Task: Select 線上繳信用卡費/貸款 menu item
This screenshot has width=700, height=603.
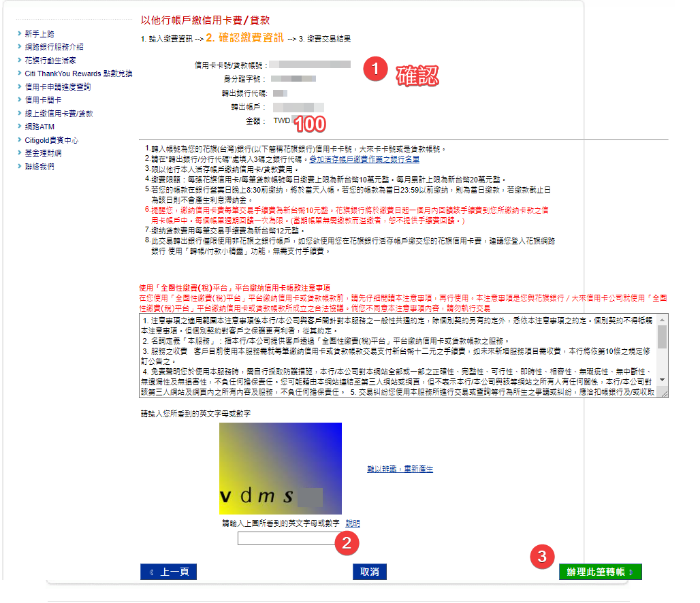Action: point(59,114)
